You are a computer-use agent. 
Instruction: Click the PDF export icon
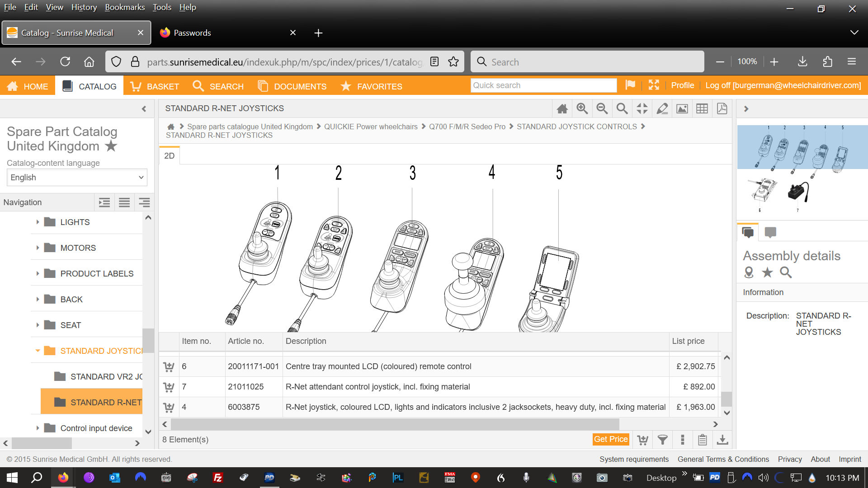pyautogui.click(x=722, y=108)
